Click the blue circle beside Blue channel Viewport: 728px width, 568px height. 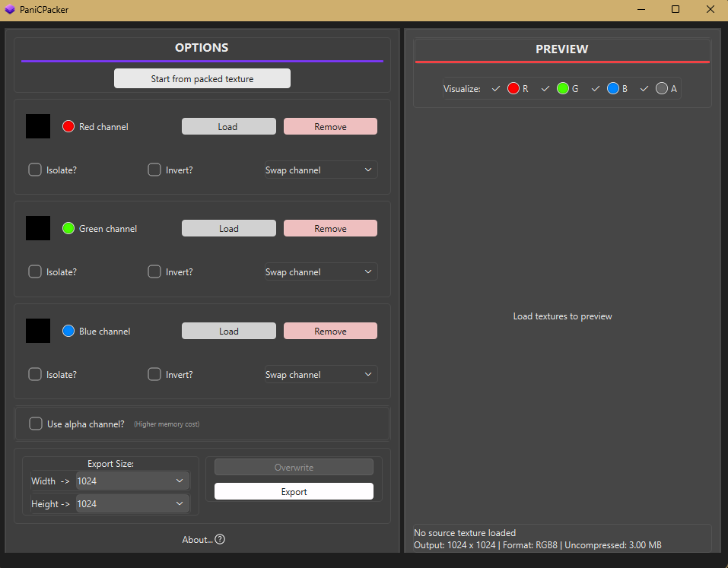tap(68, 331)
